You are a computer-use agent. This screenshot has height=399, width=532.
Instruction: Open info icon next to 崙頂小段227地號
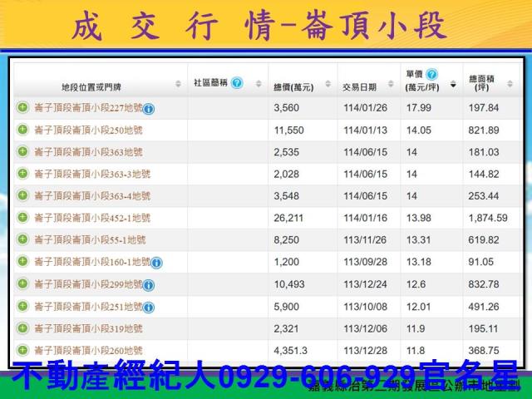pos(149,109)
